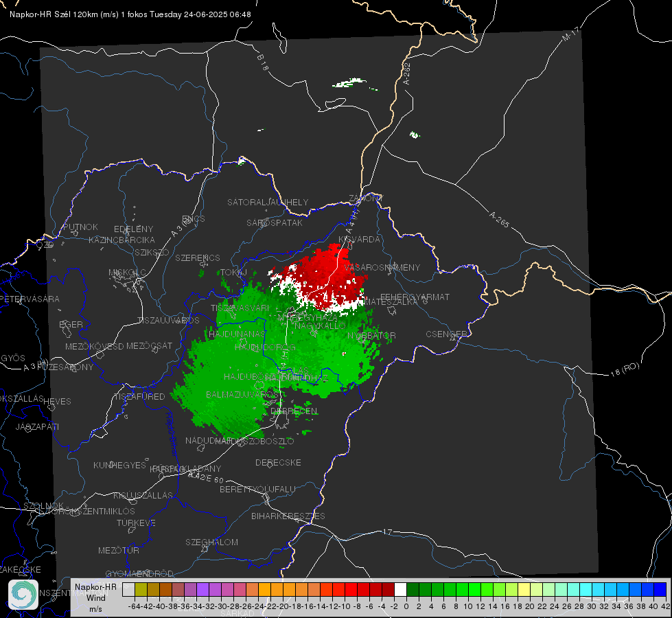Viewport: 672px width, 618px height.
Task: Select the BIHARKERESZTES label
Action: pyautogui.click(x=288, y=516)
